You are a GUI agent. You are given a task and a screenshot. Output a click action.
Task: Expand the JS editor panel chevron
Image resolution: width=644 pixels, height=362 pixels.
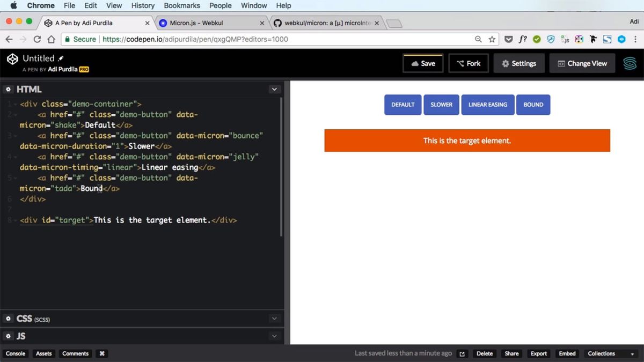point(275,336)
